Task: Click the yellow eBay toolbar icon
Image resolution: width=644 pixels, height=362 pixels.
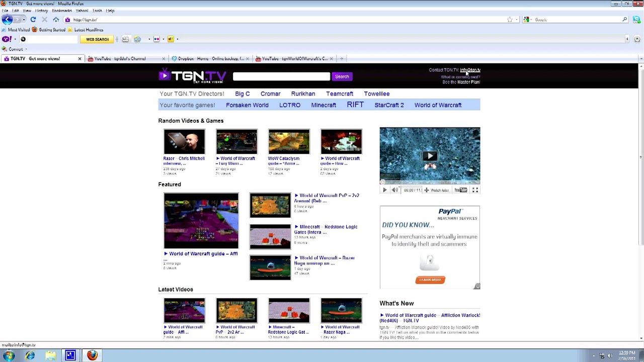Action: click(171, 39)
